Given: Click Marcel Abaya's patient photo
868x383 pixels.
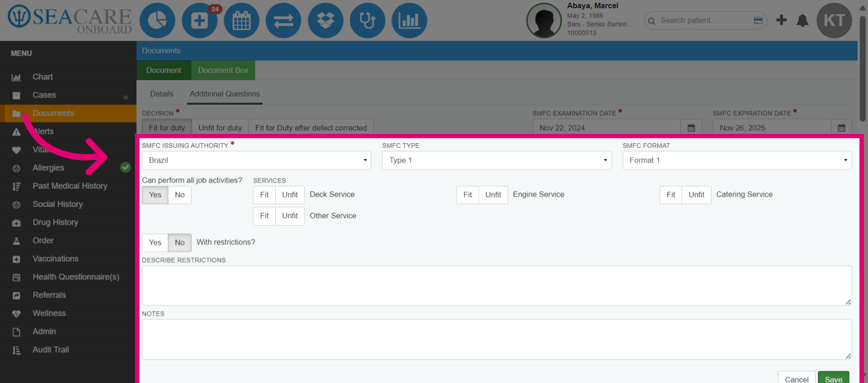Looking at the screenshot, I should pyautogui.click(x=544, y=20).
